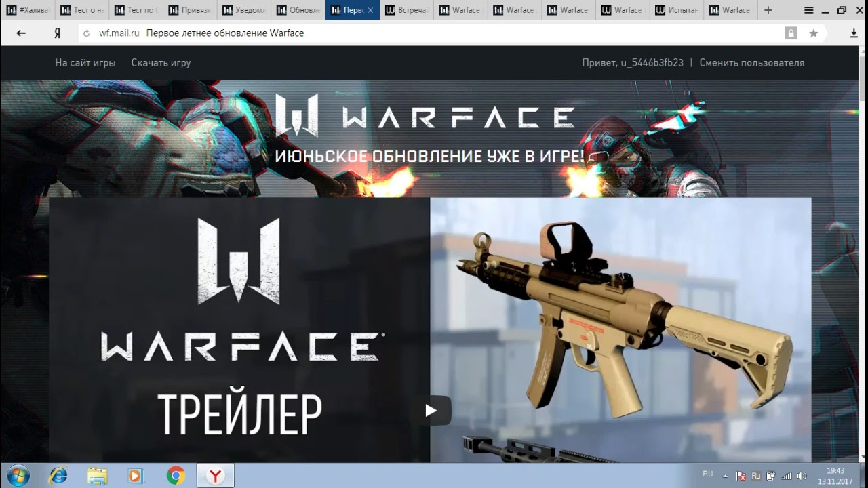Open File Explorer from the taskbar
This screenshot has width=868, height=488.
pos(97,476)
